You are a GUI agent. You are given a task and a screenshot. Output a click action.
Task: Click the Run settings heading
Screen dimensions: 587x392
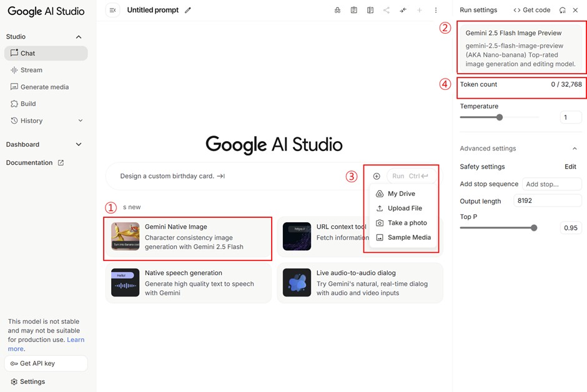click(478, 10)
